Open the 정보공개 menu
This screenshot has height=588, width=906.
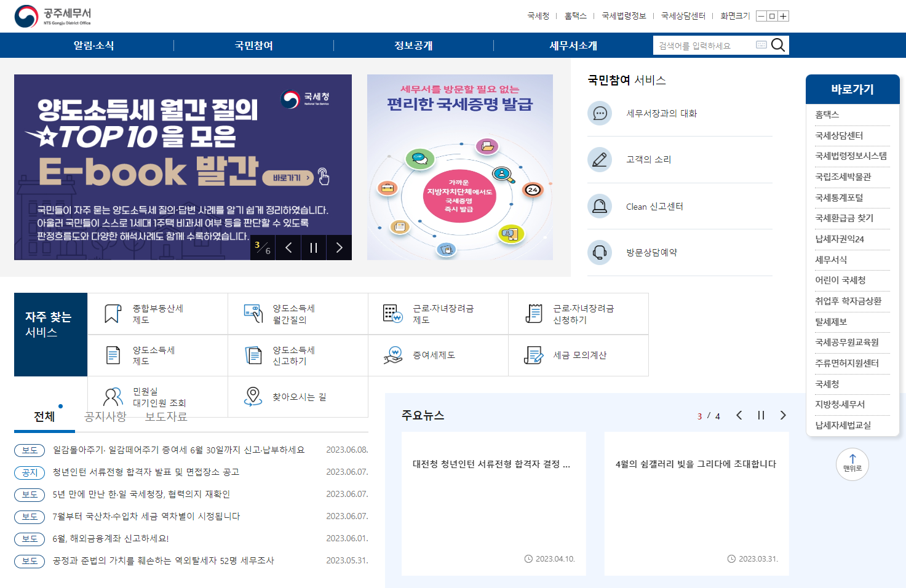tap(413, 46)
